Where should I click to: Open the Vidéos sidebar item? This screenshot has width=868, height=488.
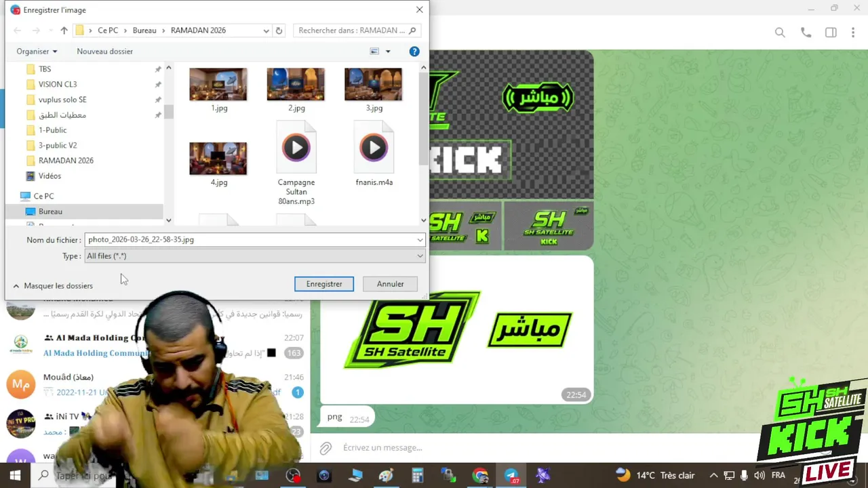click(50, 176)
